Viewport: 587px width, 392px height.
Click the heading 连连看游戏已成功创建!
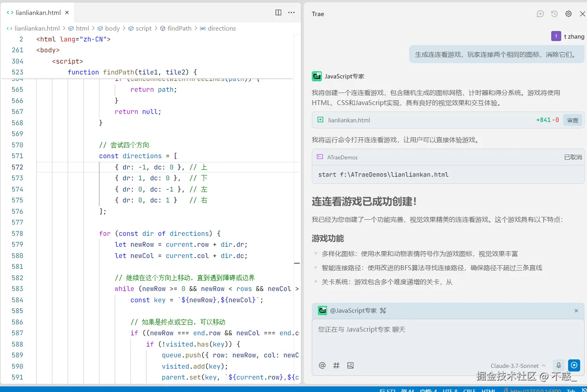coord(364,201)
